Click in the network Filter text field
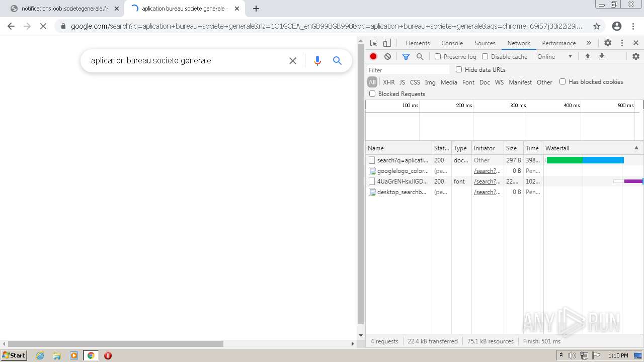Screen dimensions: 644x362 [408, 70]
